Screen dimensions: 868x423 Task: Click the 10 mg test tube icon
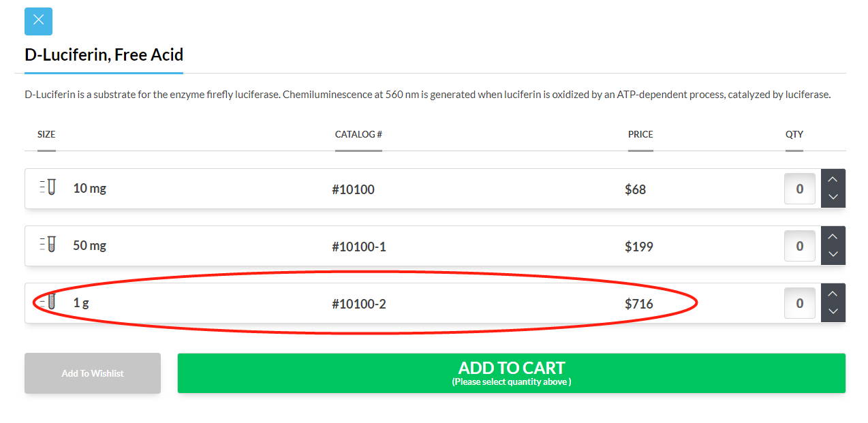coord(47,188)
